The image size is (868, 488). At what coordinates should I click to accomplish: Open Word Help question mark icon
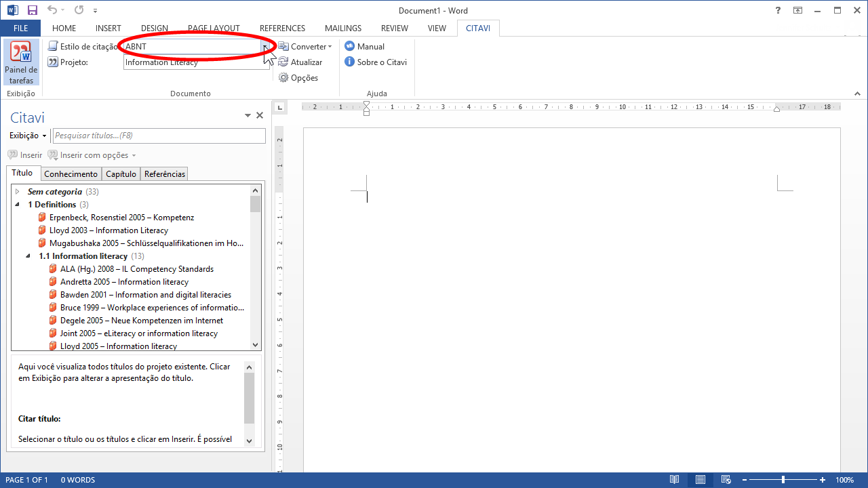(x=778, y=10)
